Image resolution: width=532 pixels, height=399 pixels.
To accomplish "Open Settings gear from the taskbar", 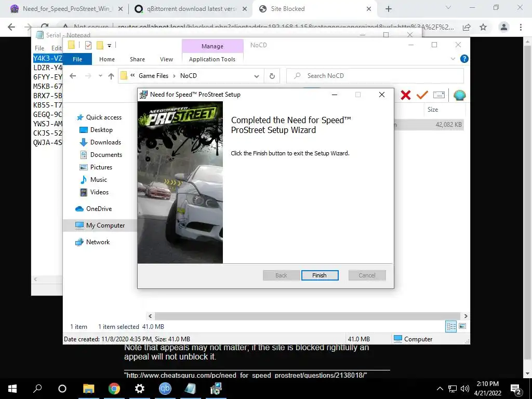I will [x=139, y=389].
